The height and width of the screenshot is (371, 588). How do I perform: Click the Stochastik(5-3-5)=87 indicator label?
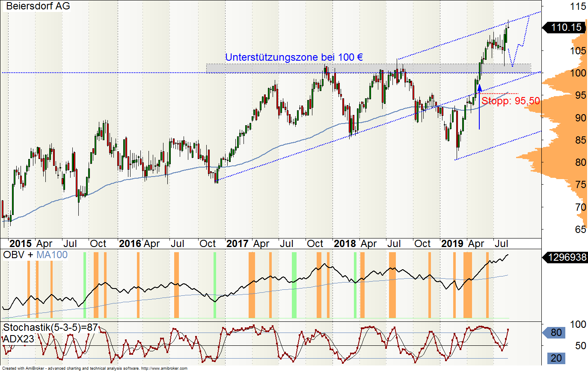(50, 328)
